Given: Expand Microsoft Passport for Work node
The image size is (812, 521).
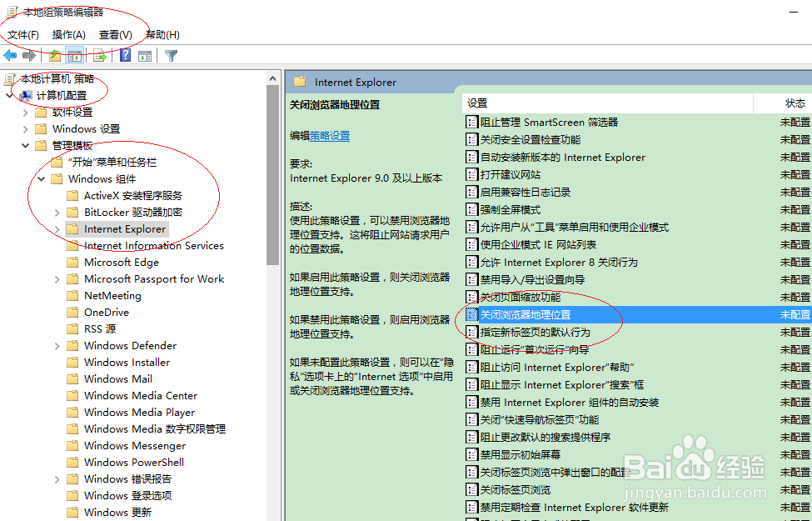Looking at the screenshot, I should 57,279.
